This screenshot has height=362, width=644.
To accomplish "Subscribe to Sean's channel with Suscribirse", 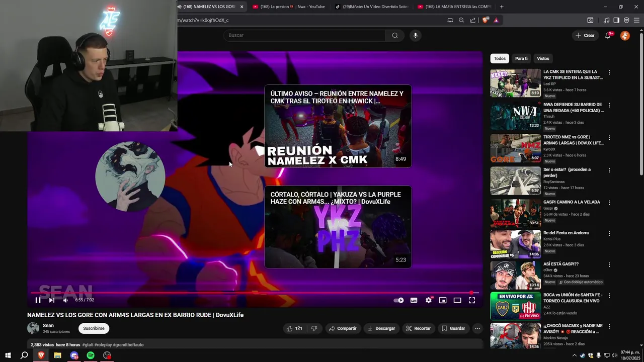I will pyautogui.click(x=94, y=328).
